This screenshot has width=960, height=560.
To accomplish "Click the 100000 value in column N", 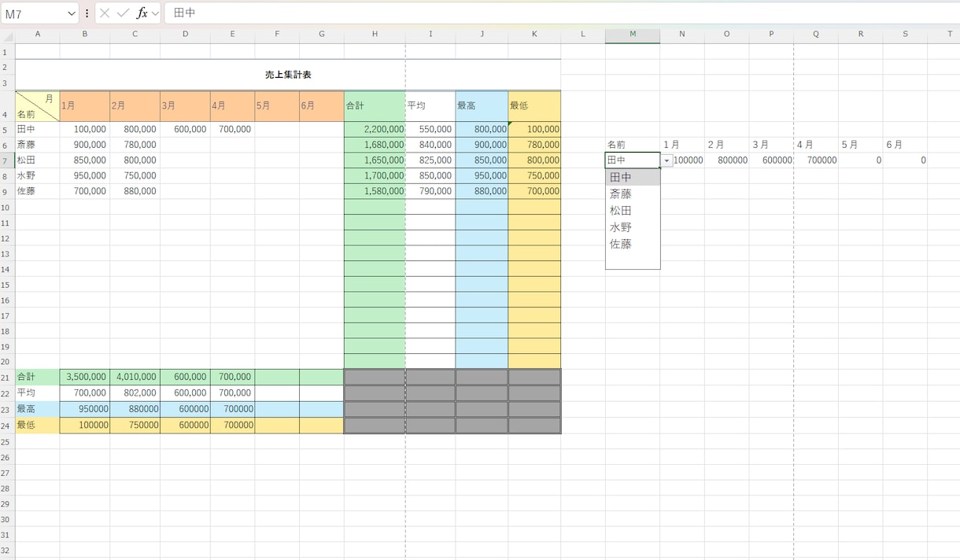I will pyautogui.click(x=688, y=160).
